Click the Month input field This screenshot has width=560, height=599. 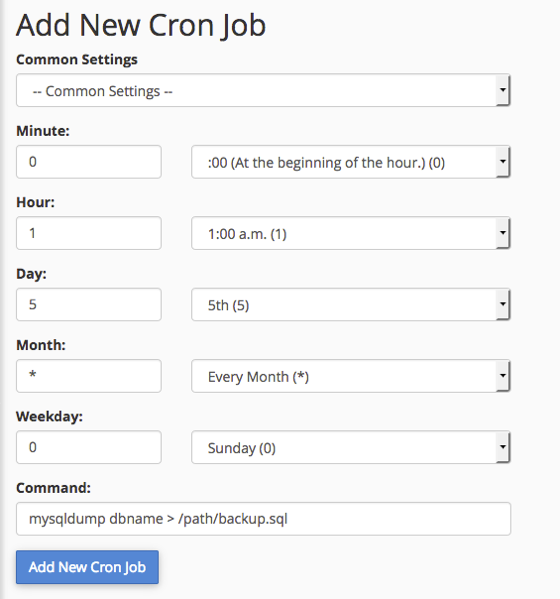(x=89, y=376)
